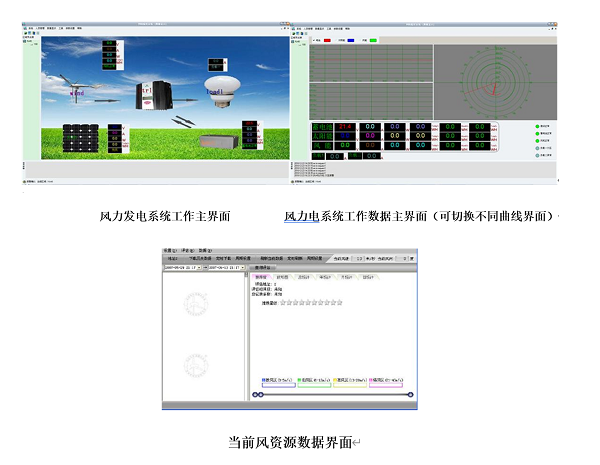The image size is (600, 465).
Task: Click the right end handle of timeline slider
Action: (x=411, y=394)
